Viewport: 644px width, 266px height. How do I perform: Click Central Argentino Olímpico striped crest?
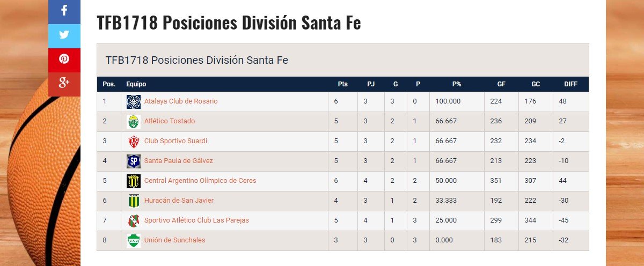click(x=133, y=181)
